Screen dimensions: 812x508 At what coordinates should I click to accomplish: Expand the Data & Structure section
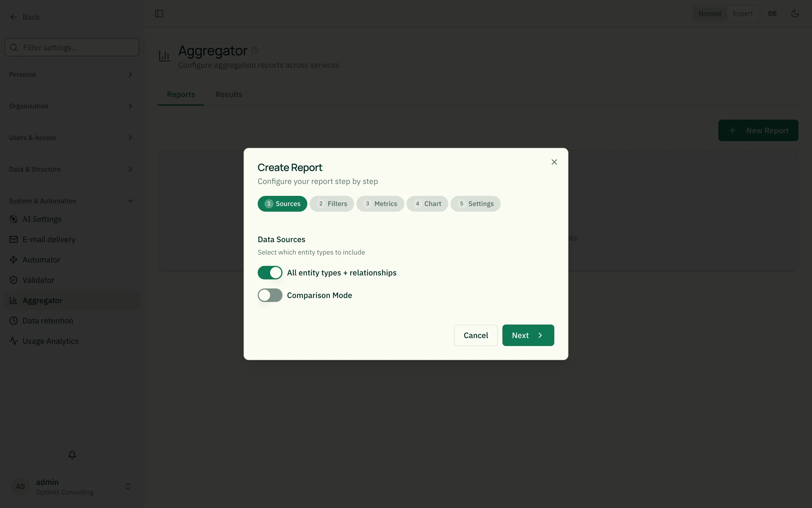71,169
